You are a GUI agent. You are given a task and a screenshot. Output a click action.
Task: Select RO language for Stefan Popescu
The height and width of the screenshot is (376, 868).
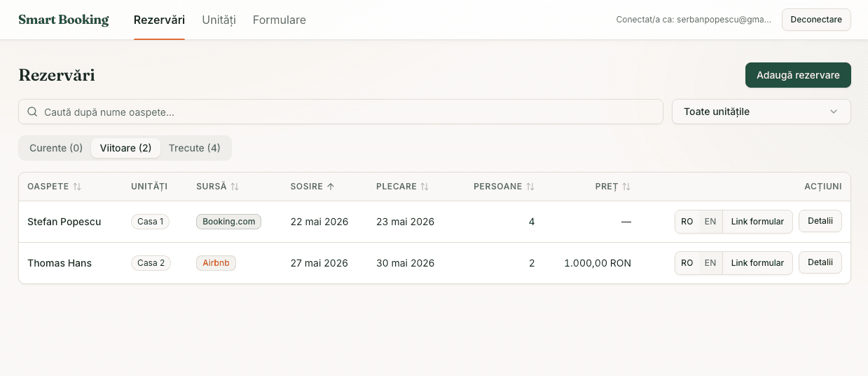point(687,222)
